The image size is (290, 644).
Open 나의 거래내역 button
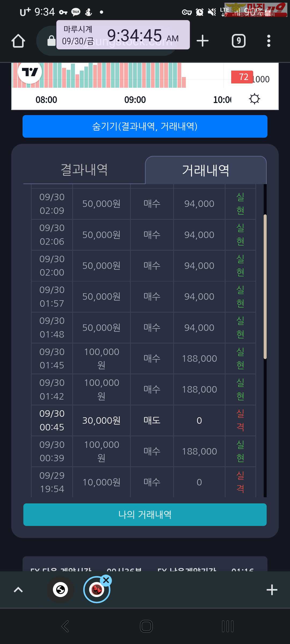[x=145, y=515]
